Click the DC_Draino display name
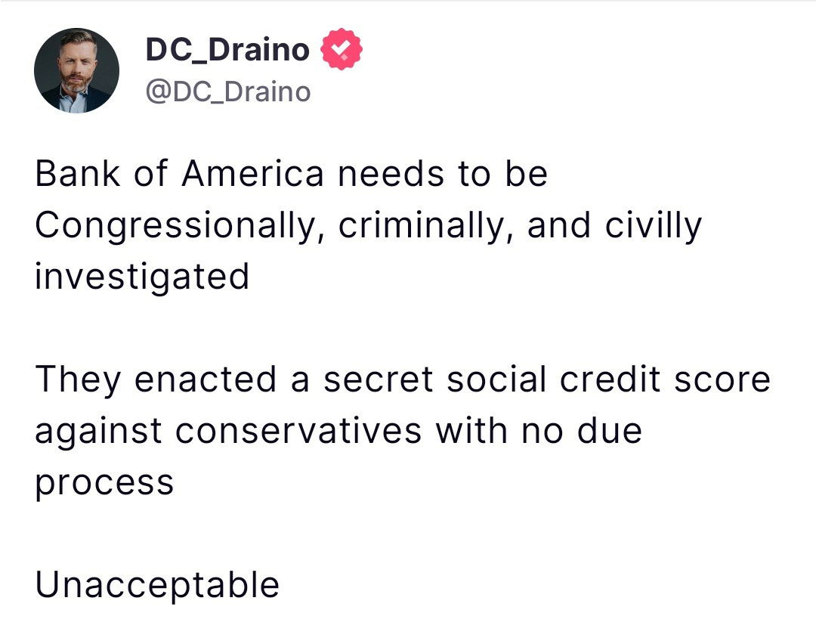Screen dimensions: 816x644 click(227, 50)
